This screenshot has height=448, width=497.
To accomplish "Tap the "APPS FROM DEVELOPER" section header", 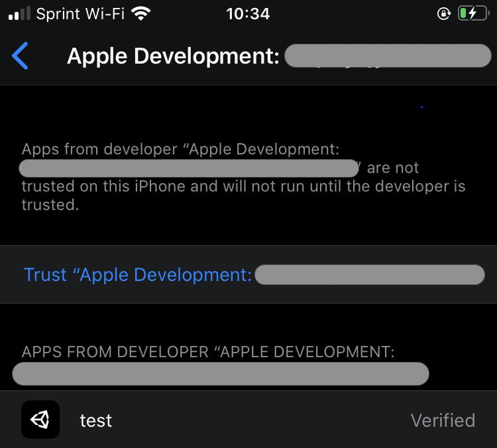I will click(208, 352).
